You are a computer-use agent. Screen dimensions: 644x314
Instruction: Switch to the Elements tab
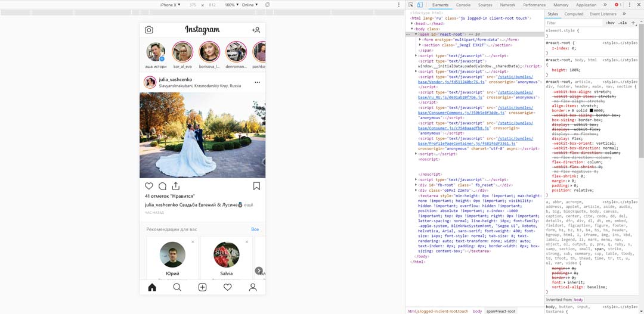[440, 5]
